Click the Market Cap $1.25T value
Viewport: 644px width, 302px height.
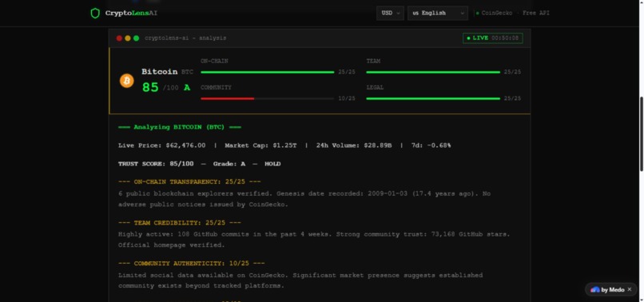coord(260,145)
